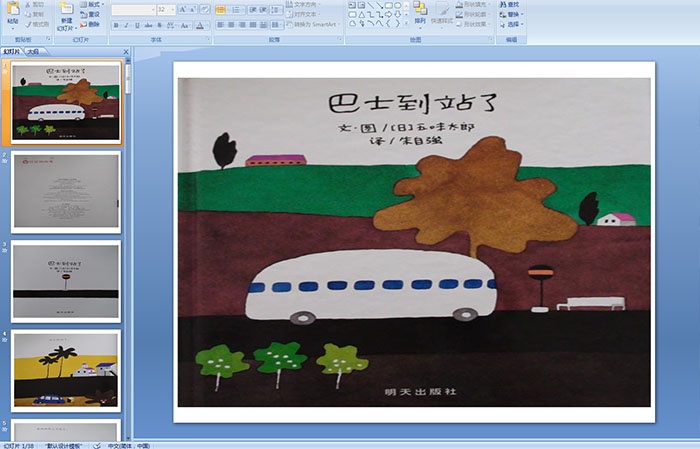Open the line spacing menu
The width and height of the screenshot is (700, 449).
pyautogui.click(x=276, y=10)
